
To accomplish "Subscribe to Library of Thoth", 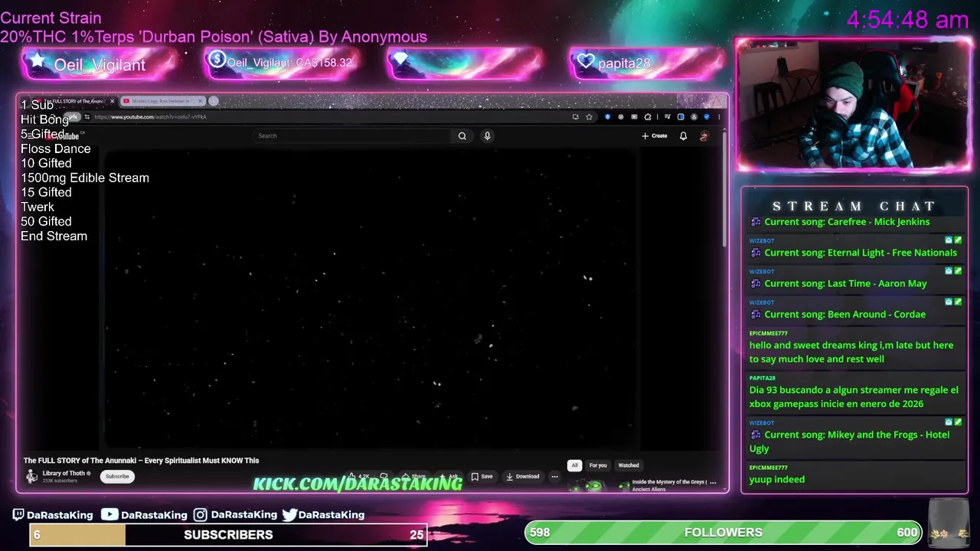I will click(117, 476).
